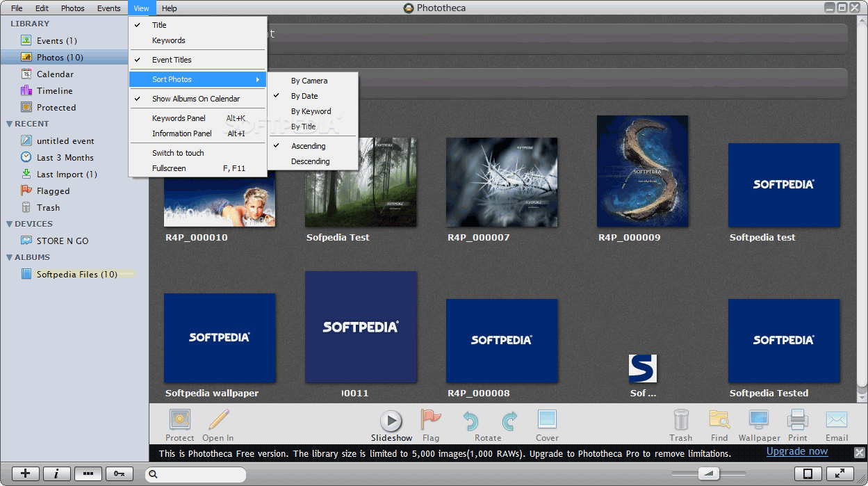Image resolution: width=868 pixels, height=486 pixels.
Task: Click the Find toolbar icon
Action: coord(719,420)
